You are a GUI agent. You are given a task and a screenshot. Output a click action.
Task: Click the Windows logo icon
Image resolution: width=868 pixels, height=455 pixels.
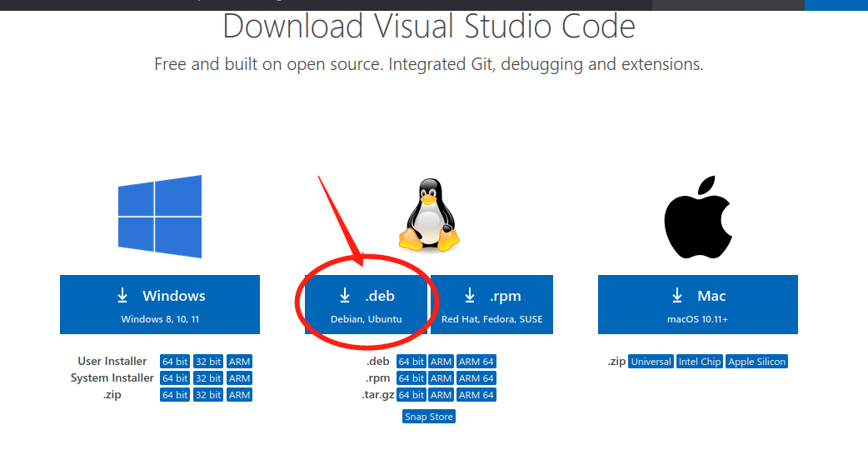(x=160, y=217)
